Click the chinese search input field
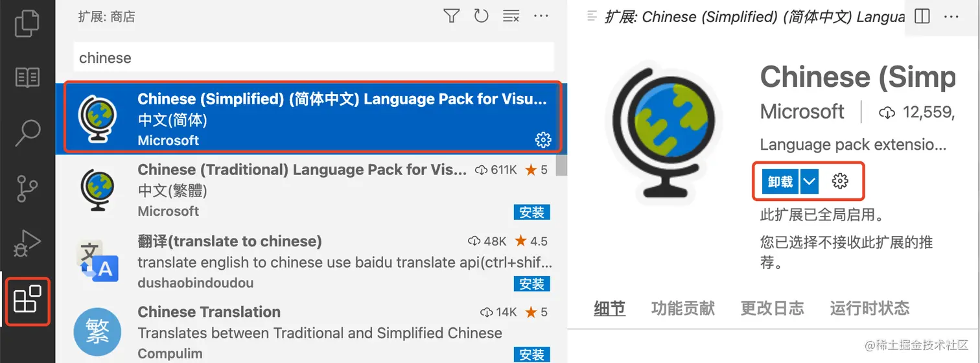Viewport: 980px width, 363px height. [x=314, y=57]
